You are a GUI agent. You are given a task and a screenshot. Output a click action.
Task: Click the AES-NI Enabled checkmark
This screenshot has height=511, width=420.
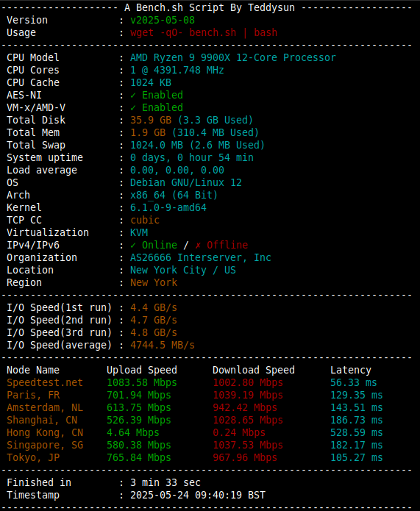click(133, 95)
